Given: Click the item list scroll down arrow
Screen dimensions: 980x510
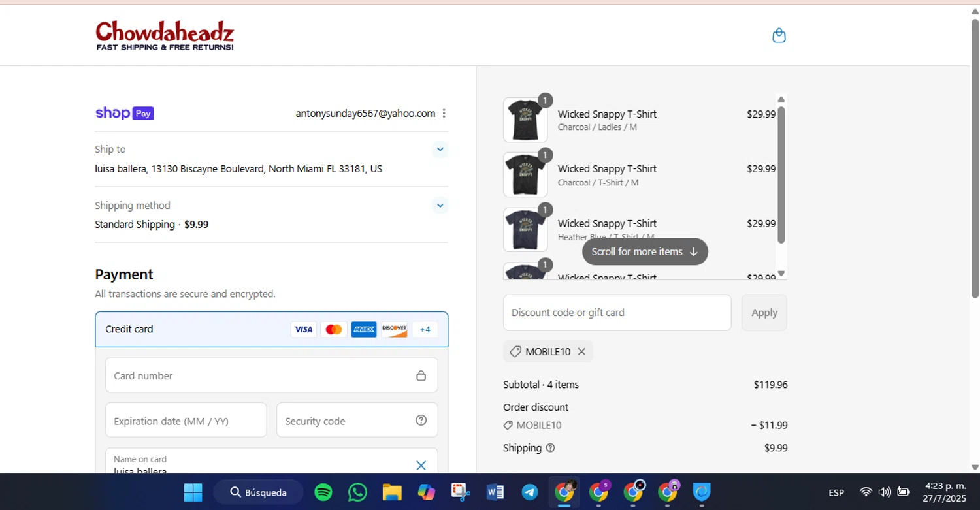Looking at the screenshot, I should tap(781, 274).
